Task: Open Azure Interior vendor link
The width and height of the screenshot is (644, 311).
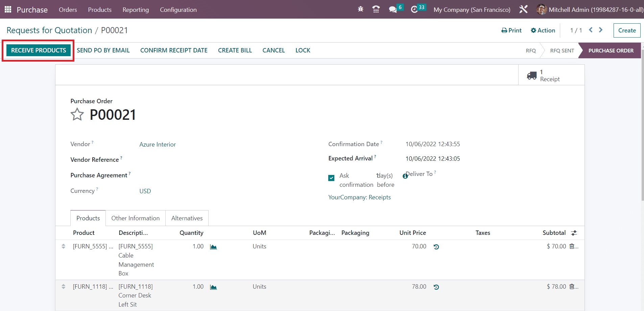Action: click(158, 145)
